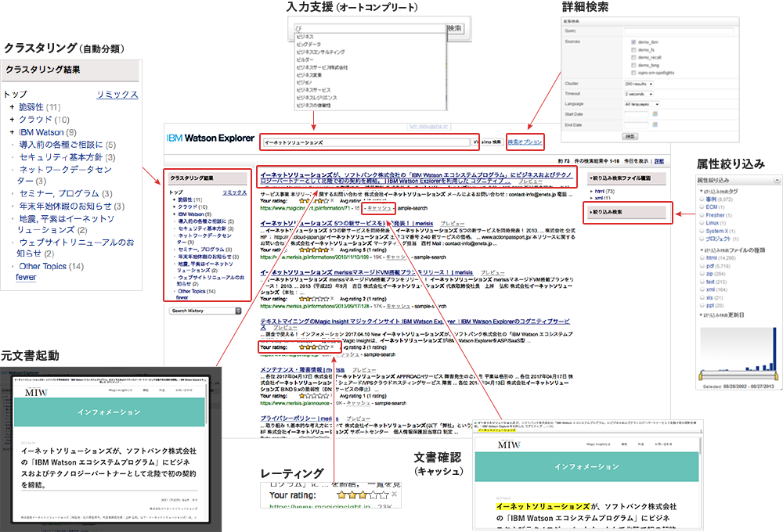
Task: Collapse the 絞り込み検索更新日 section triangle
Action: point(701,315)
